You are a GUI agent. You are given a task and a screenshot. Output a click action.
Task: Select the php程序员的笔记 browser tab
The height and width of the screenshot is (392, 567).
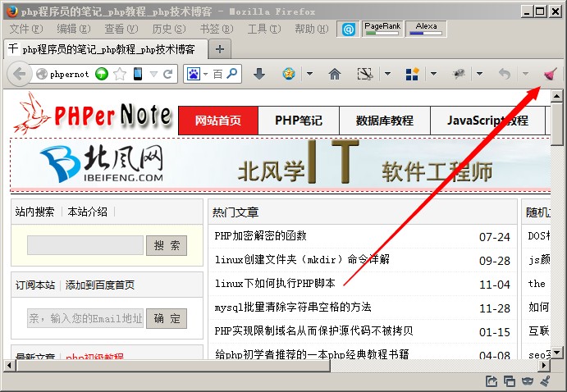(x=107, y=49)
